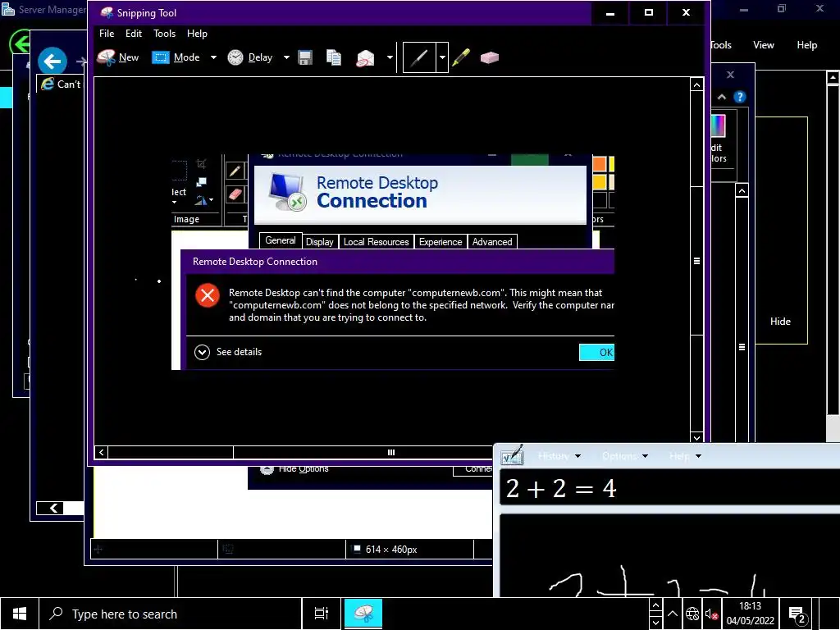840x630 pixels.
Task: Open the Send Snip dropdown arrow
Action: coord(390,57)
